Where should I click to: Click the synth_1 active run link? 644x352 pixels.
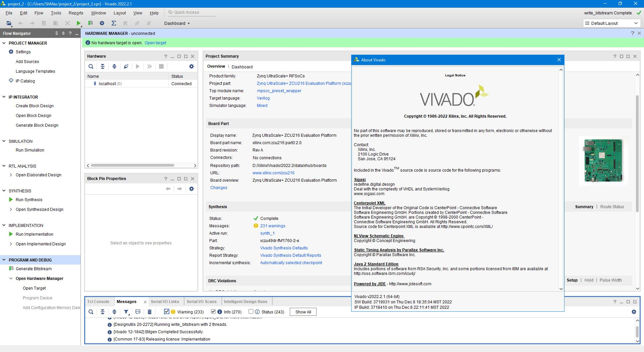tap(267, 233)
